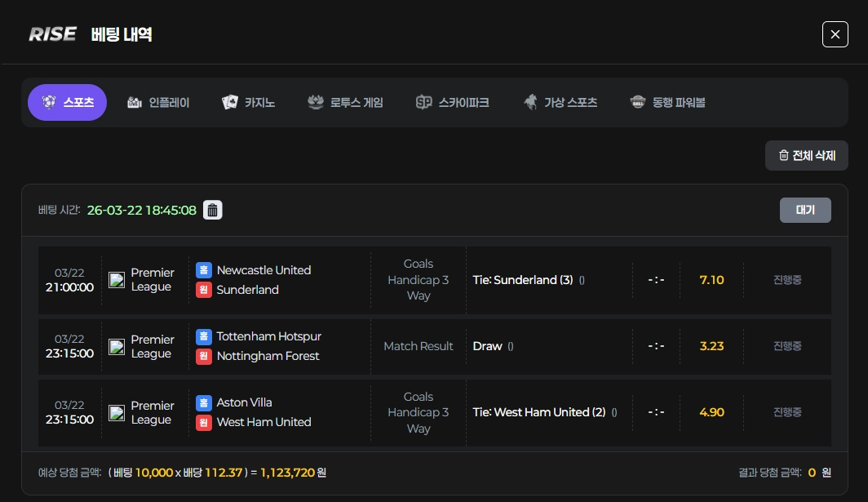Select the 스포츠 tab

(67, 103)
